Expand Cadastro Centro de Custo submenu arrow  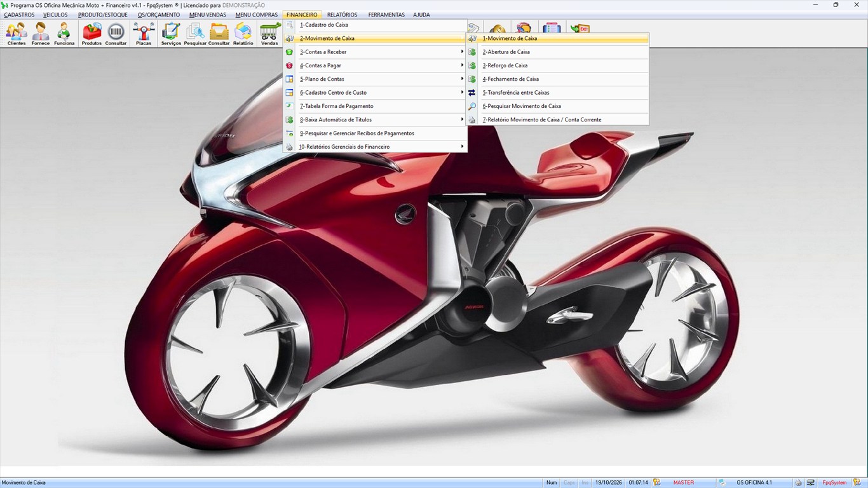(x=463, y=93)
